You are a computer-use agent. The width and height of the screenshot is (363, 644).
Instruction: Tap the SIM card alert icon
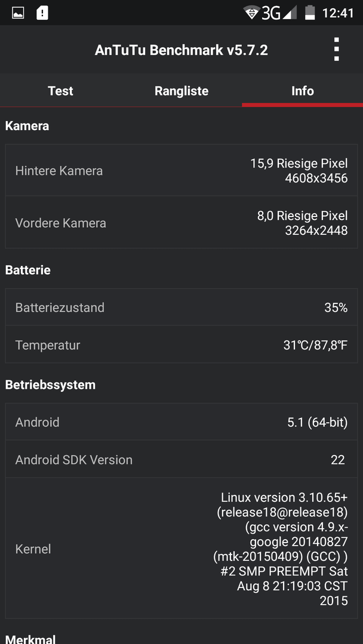(x=42, y=13)
